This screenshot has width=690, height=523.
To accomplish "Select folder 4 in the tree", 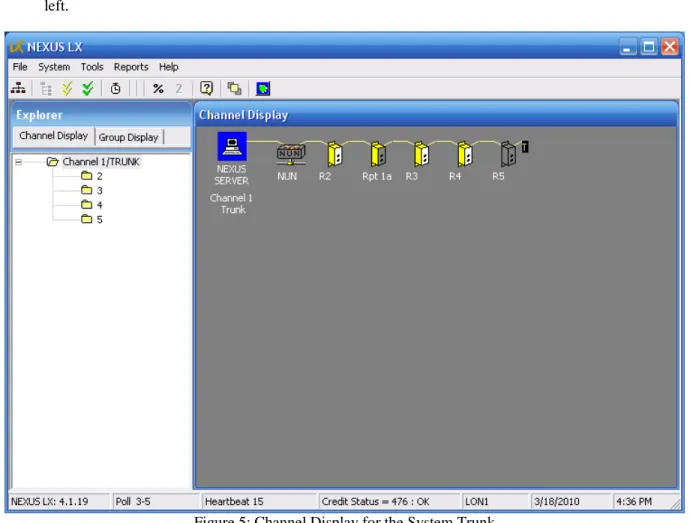I will (92, 205).
